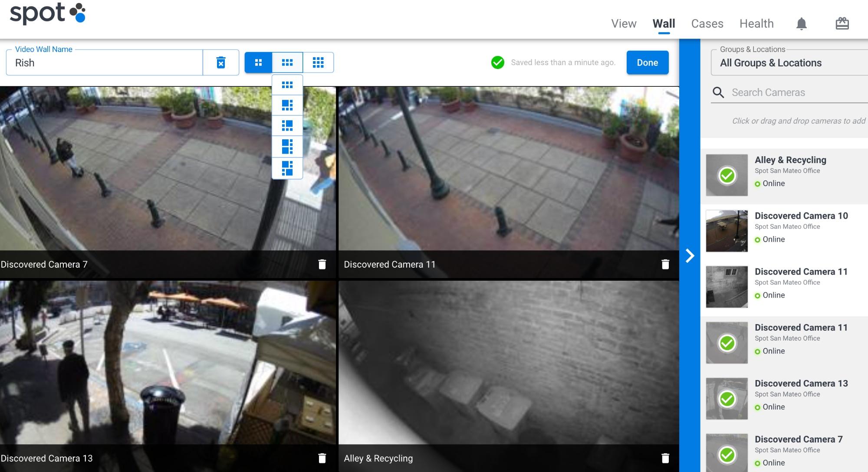This screenshot has width=868, height=472.
Task: Choose the plain 3x2 layout in dropdown
Action: 287,85
